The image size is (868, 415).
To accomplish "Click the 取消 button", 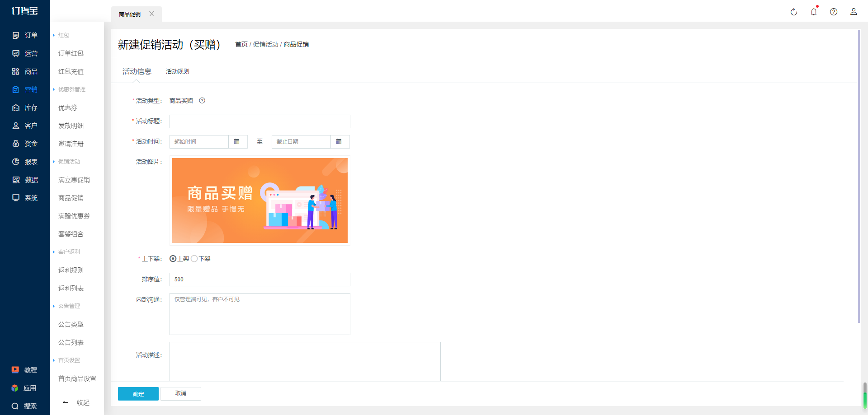I will click(x=181, y=393).
